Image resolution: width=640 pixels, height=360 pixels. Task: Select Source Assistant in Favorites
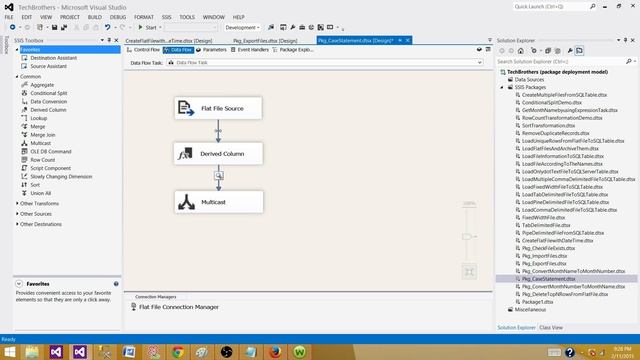(x=48, y=66)
